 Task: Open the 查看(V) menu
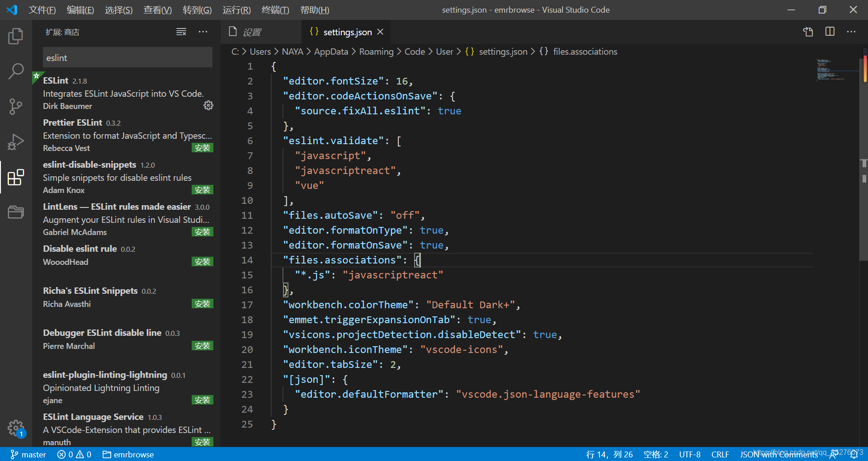coord(157,9)
